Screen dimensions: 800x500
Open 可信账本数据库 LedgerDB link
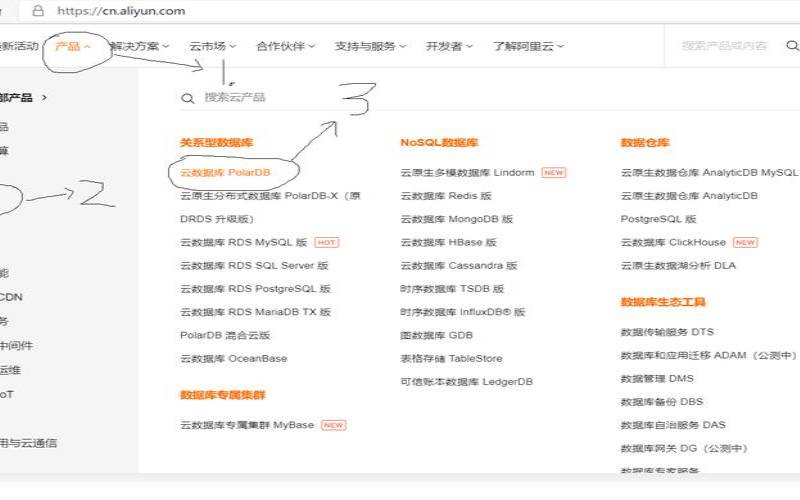[x=466, y=382]
